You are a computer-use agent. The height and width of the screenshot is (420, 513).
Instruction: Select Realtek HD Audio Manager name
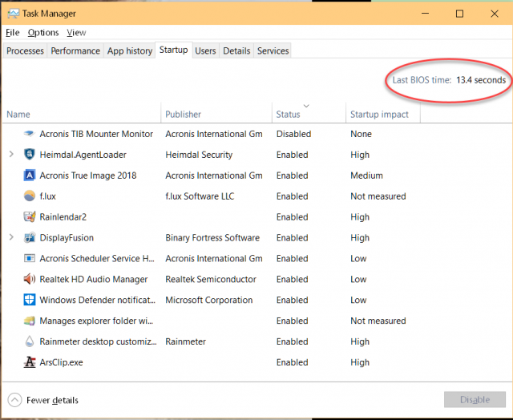94,279
